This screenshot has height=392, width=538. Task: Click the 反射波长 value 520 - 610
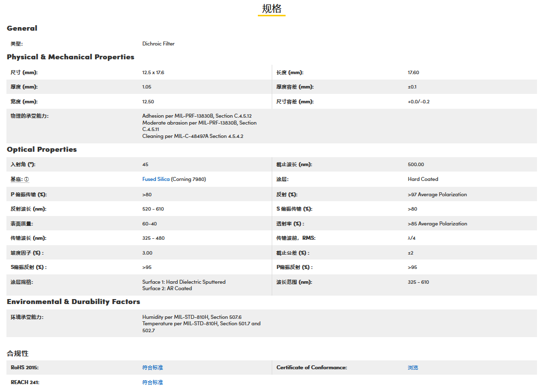(153, 209)
